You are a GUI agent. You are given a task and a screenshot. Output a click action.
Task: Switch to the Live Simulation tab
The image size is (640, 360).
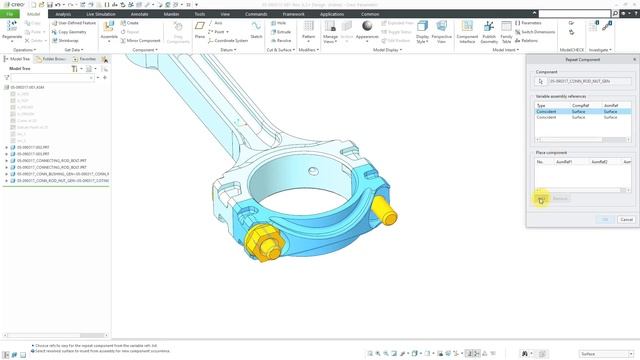[x=101, y=14]
